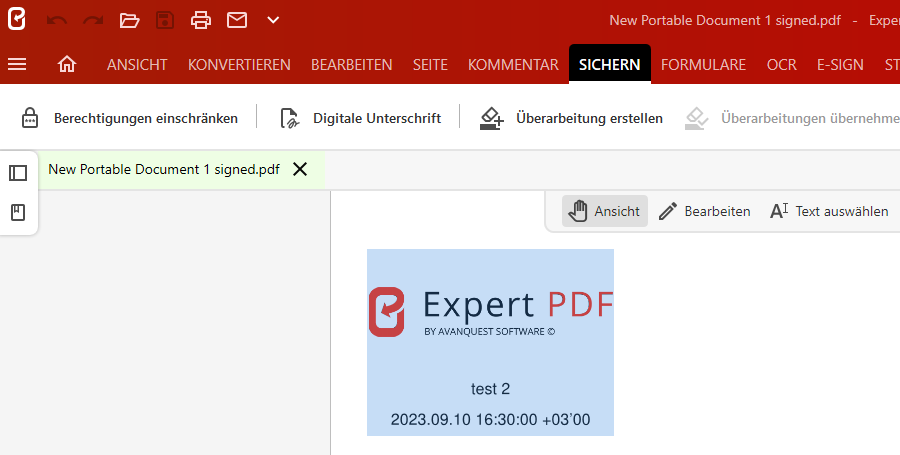Switch to the SEITE tab
Viewport: 900px width, 455px height.
(x=430, y=64)
